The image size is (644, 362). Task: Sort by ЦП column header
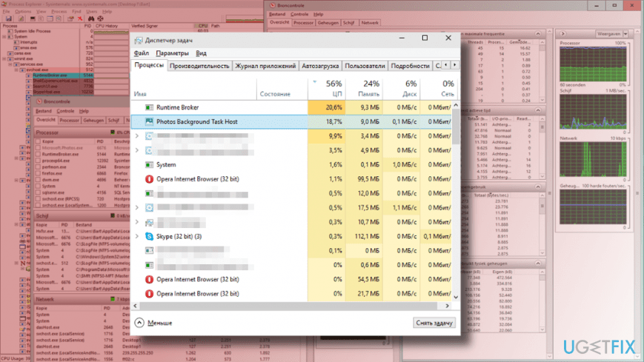point(327,88)
